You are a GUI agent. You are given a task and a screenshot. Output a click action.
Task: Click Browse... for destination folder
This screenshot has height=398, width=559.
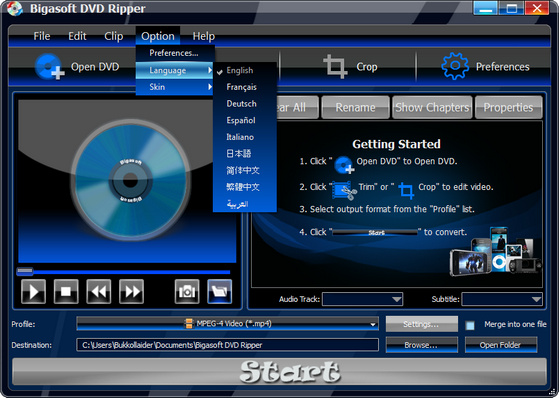tap(421, 345)
